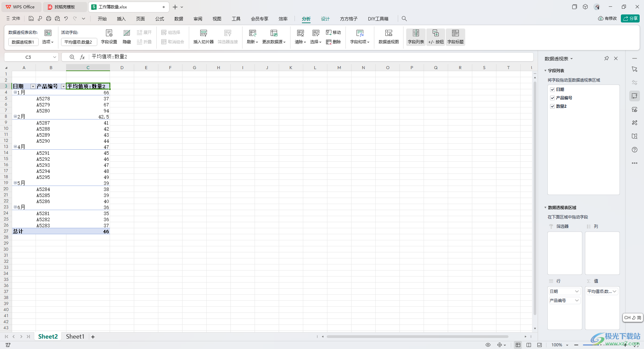
Task: Collapse the 4月 group in pivot table
Action: [15, 147]
